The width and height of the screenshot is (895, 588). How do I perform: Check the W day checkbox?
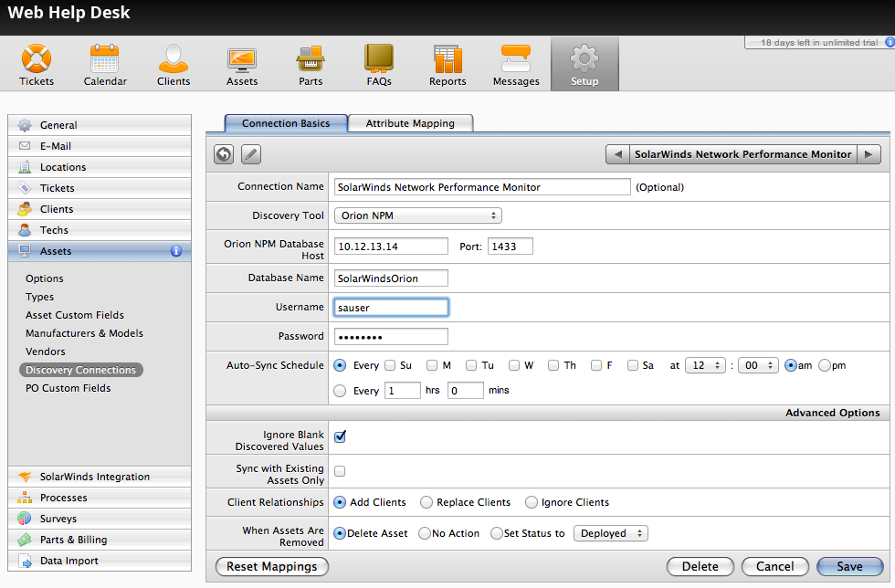coord(513,365)
